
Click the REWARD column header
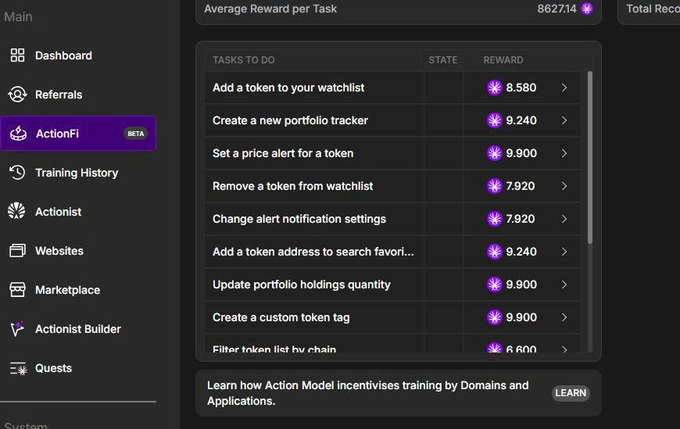503,60
